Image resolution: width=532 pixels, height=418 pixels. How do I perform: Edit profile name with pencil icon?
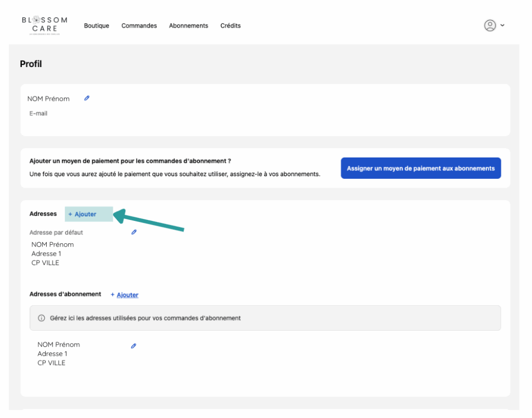(x=87, y=98)
